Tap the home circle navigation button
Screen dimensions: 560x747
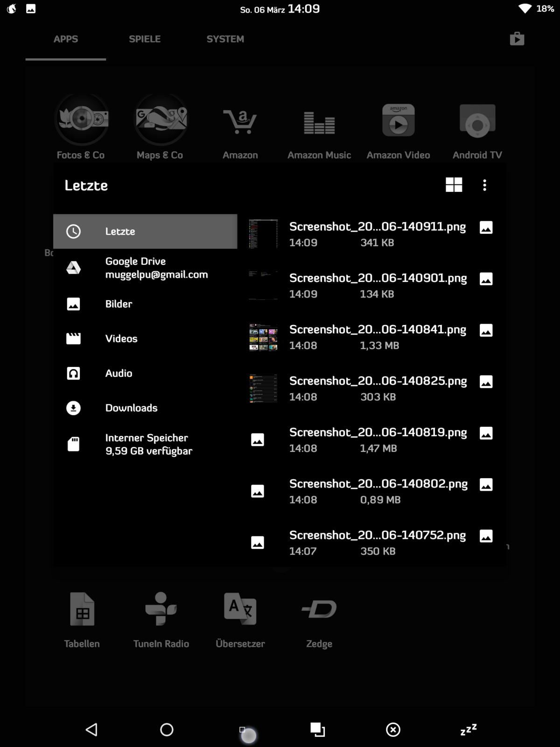(x=167, y=729)
